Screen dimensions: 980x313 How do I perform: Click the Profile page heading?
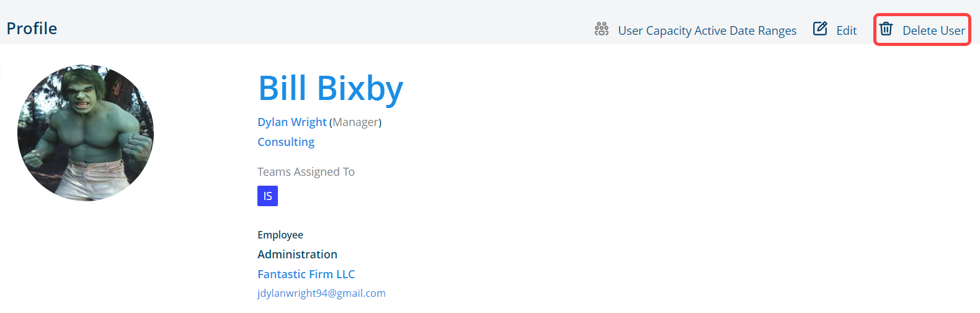(32, 29)
